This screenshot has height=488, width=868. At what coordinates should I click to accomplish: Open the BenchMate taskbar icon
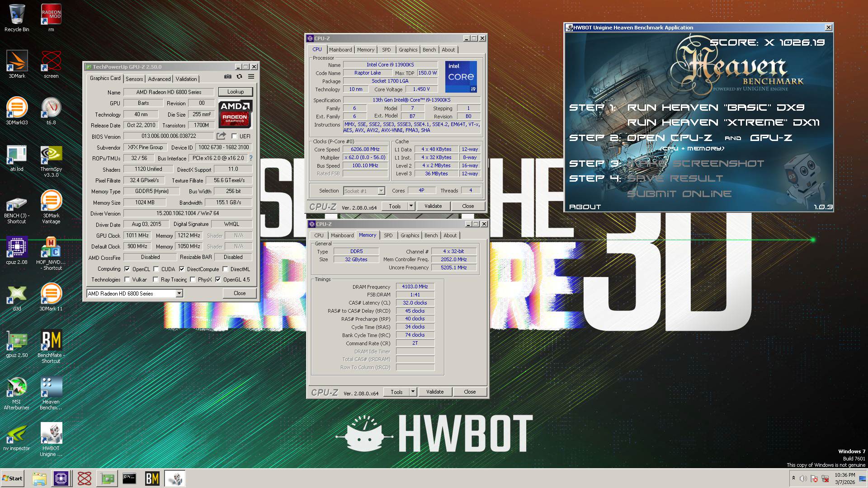(x=152, y=479)
